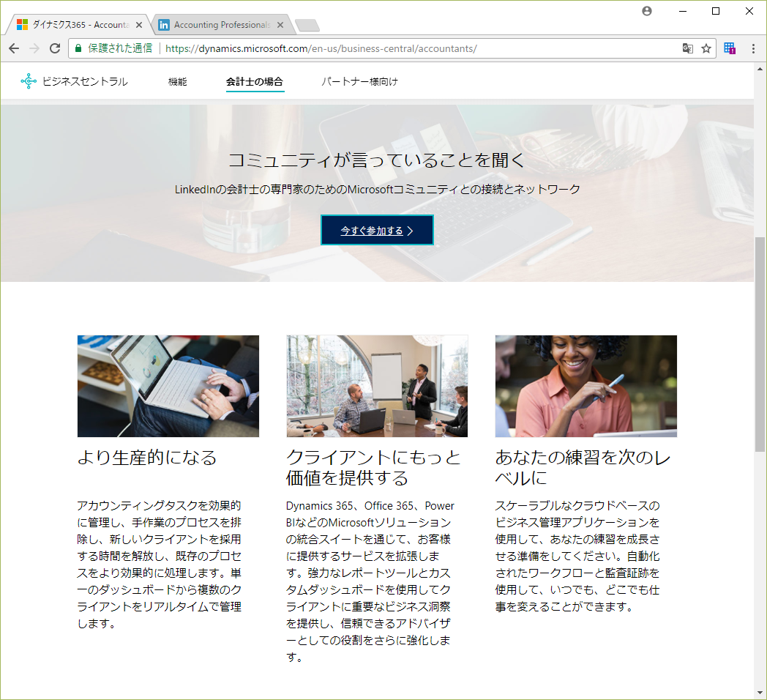Go back using the browser back arrow
The height and width of the screenshot is (700, 767).
click(14, 48)
